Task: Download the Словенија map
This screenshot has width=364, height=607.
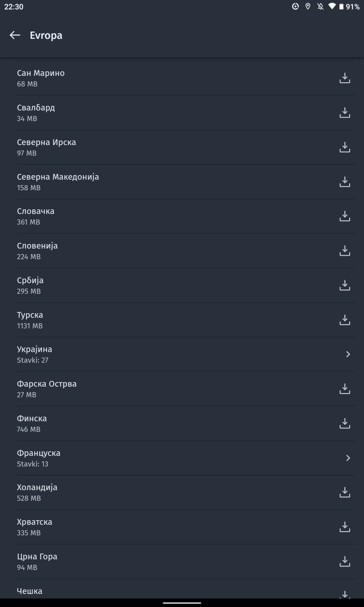Action: click(344, 251)
